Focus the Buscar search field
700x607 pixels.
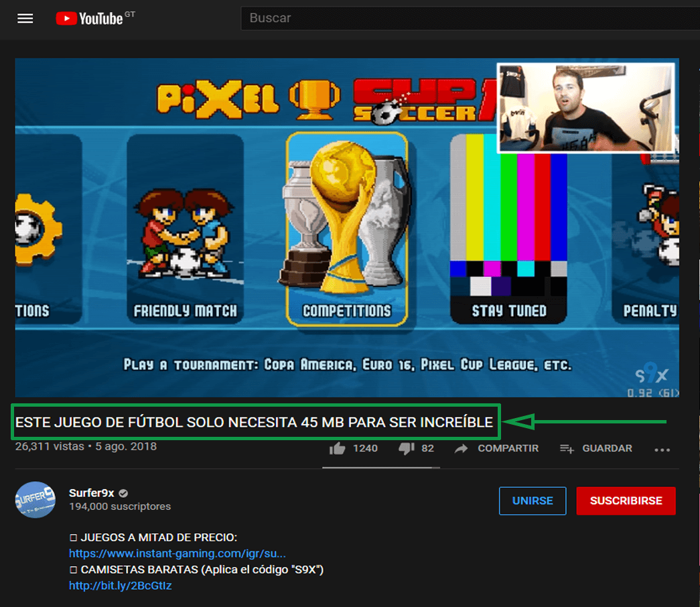[x=470, y=18]
